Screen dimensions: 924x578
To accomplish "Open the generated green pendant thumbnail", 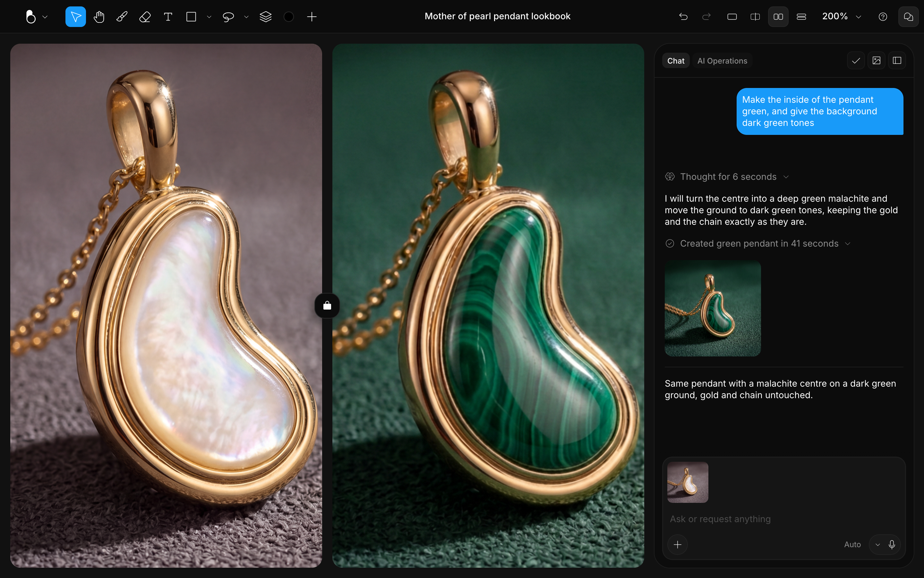I will point(713,309).
